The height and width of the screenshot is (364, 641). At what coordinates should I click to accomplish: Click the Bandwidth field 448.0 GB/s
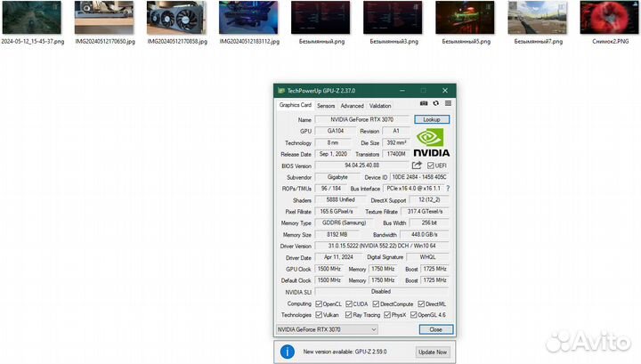[425, 234]
